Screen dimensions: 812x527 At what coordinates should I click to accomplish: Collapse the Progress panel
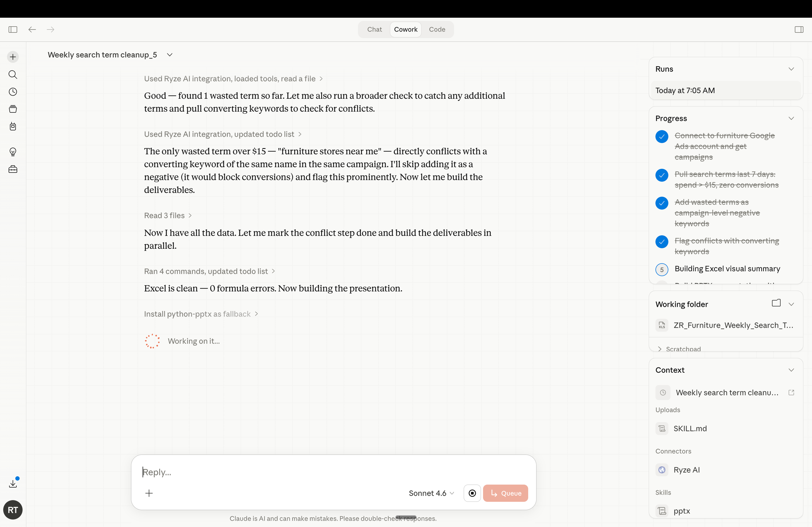792,118
